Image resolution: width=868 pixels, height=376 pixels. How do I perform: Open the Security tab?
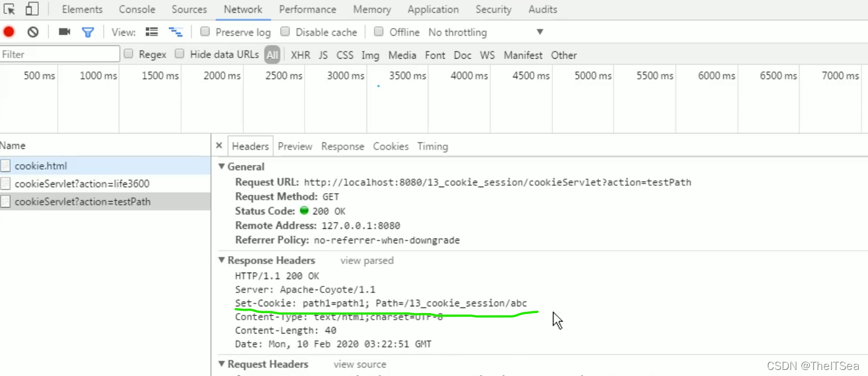coord(493,9)
